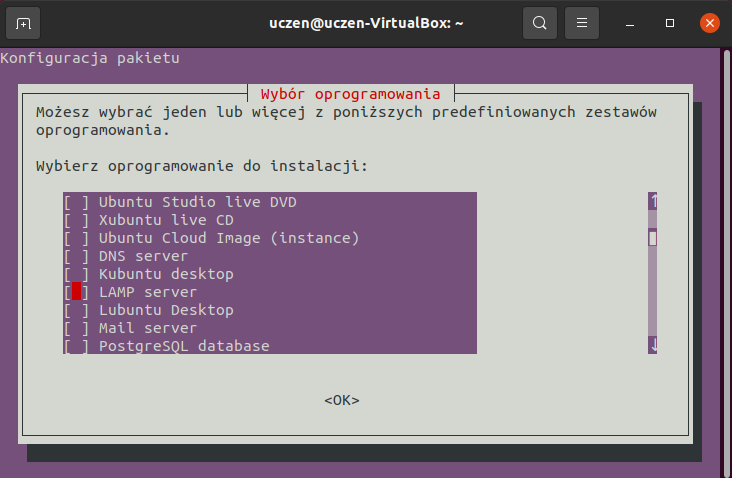
Task: Open a new terminal tab
Action: point(23,23)
